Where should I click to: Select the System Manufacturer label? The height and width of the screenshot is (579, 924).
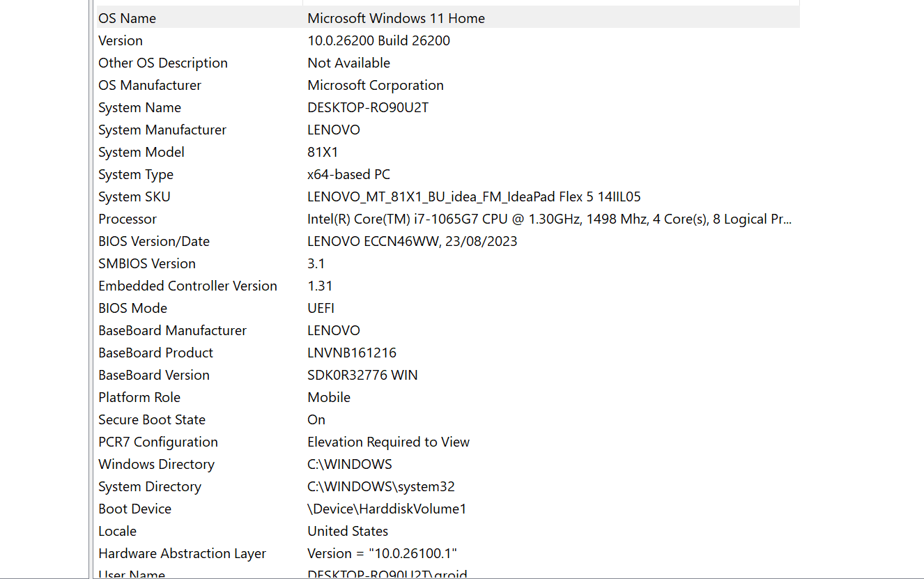tap(162, 130)
